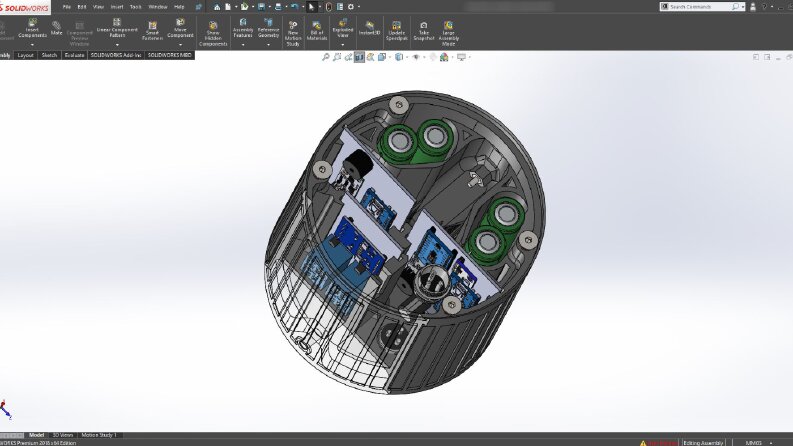
Task: Expand Reference Geometry dropdown arrow
Action: (269, 44)
